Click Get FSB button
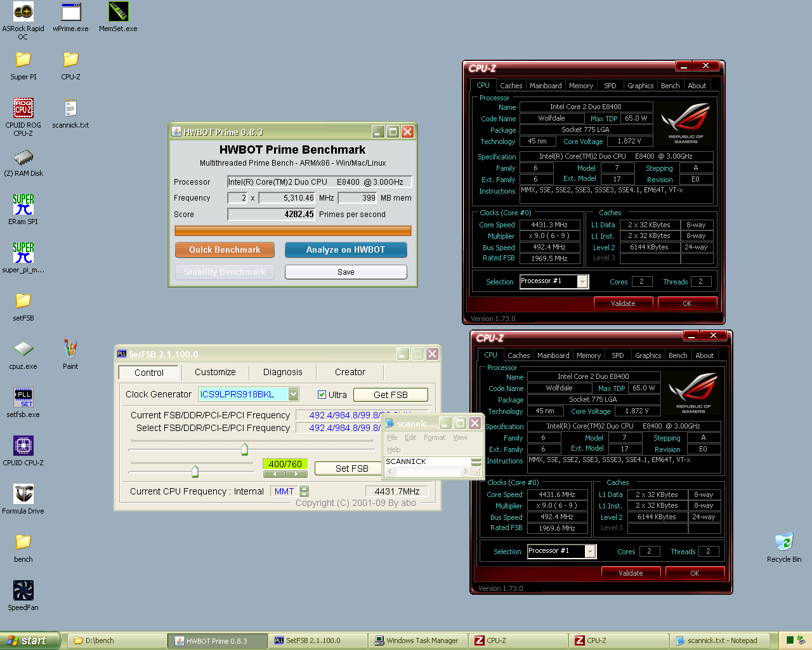812x650 pixels. (x=391, y=395)
